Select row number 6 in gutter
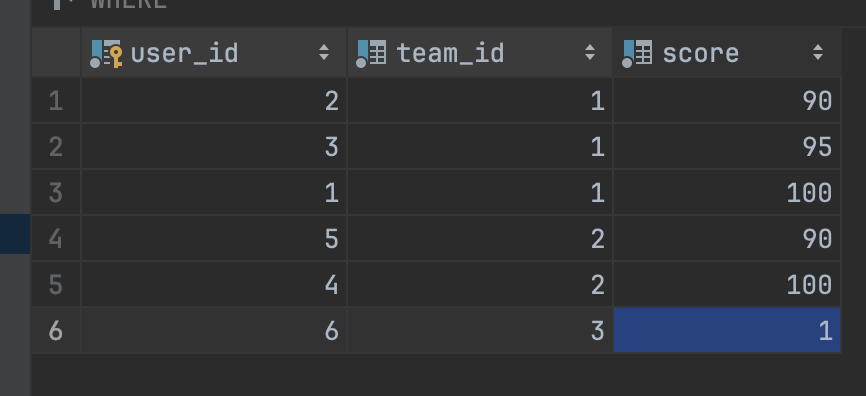The width and height of the screenshot is (866, 396). pyautogui.click(x=56, y=330)
